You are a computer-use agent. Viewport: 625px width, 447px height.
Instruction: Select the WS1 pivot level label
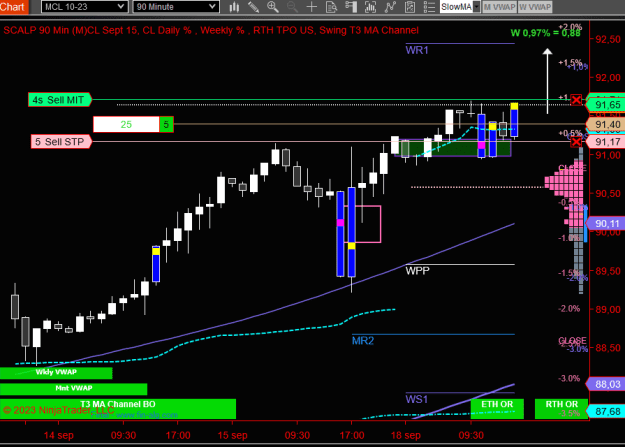[417, 399]
